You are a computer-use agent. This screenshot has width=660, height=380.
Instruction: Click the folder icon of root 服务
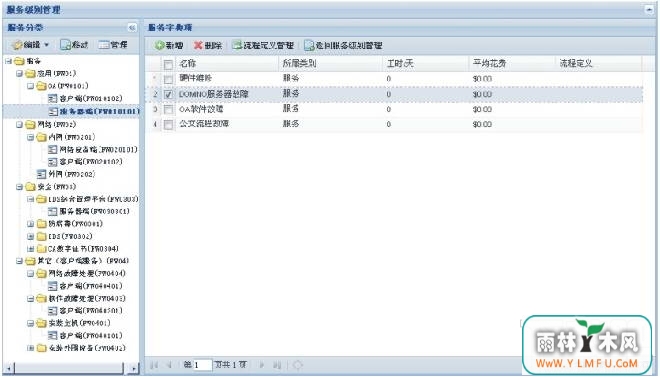19,61
